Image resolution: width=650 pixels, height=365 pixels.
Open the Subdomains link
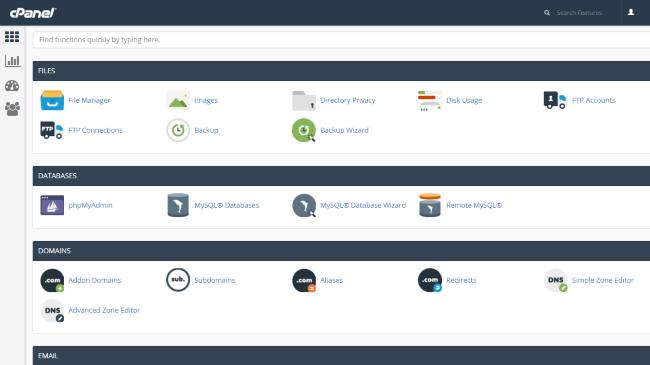(x=215, y=280)
